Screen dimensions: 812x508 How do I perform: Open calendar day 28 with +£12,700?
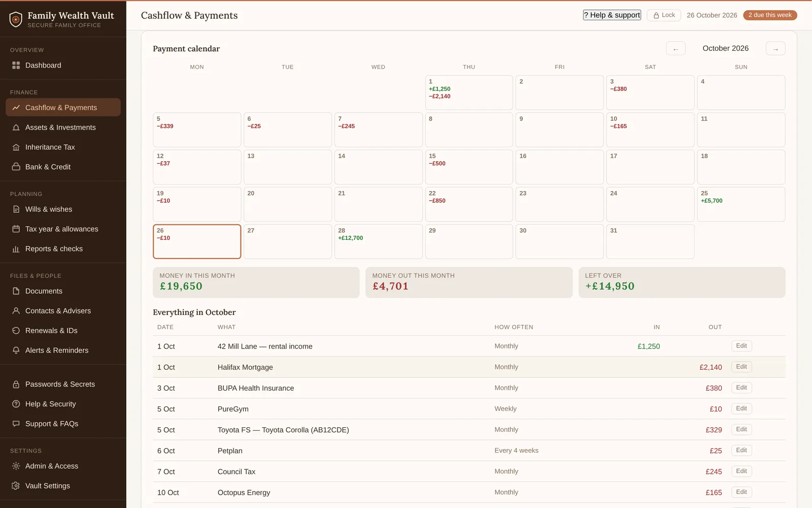pyautogui.click(x=378, y=241)
